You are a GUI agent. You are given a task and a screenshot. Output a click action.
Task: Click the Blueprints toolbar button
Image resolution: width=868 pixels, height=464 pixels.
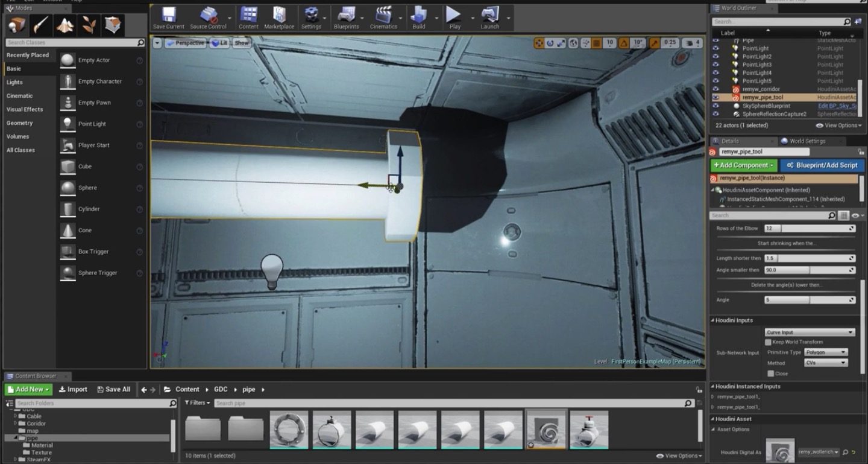coord(346,17)
